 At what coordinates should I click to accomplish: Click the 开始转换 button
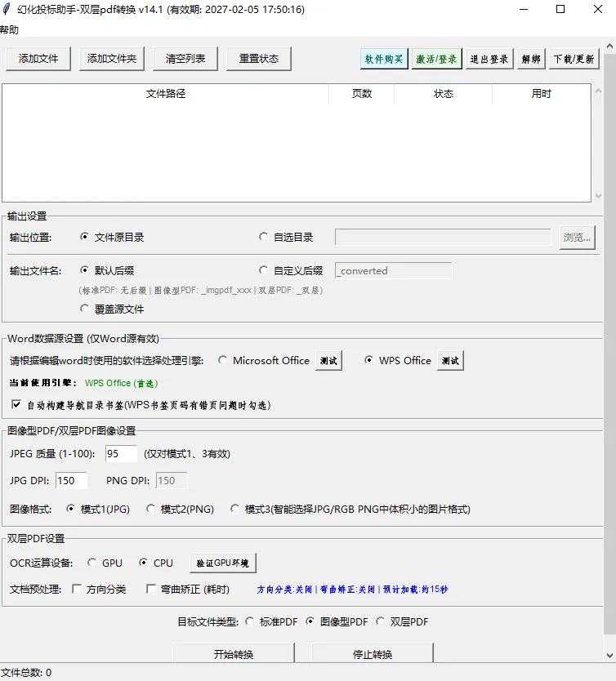pos(234,653)
